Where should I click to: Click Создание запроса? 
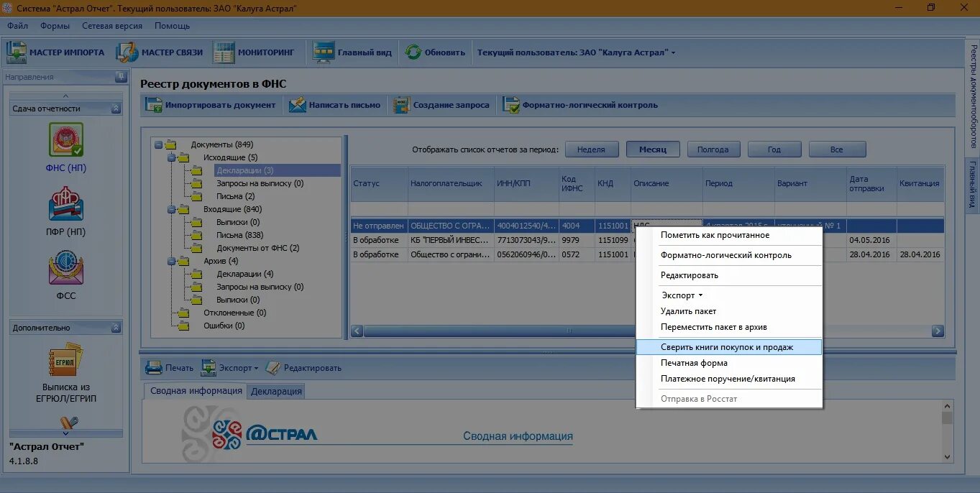tap(441, 105)
